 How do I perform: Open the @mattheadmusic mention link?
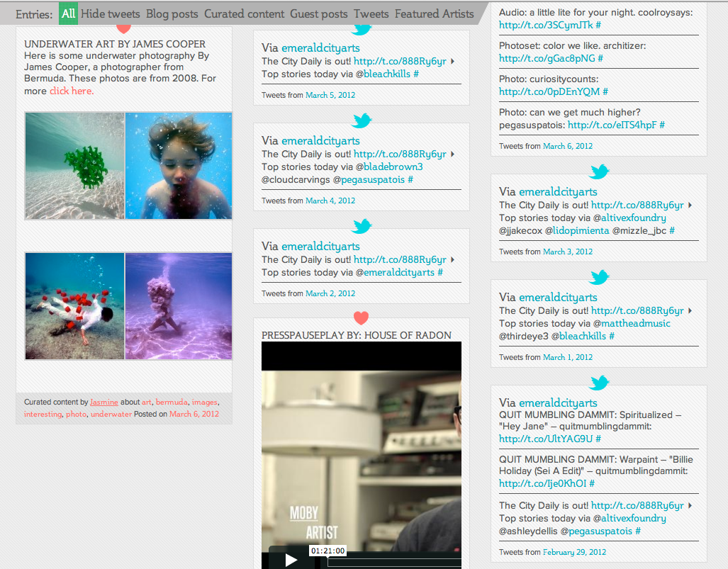click(636, 324)
